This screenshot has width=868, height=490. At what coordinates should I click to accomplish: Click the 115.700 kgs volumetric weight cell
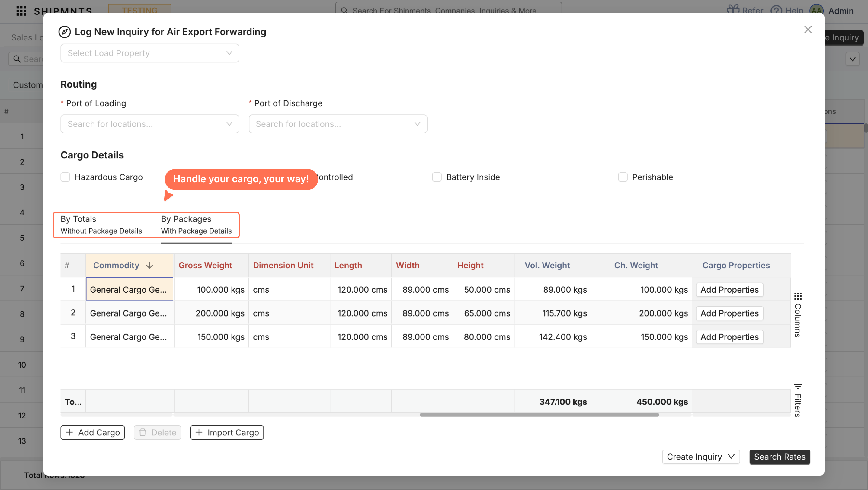(x=552, y=313)
